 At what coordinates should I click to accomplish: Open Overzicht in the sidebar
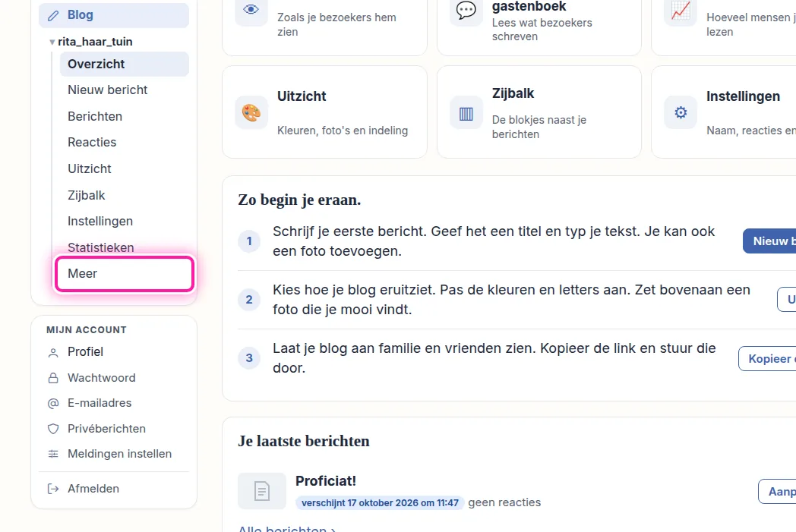[x=125, y=64]
